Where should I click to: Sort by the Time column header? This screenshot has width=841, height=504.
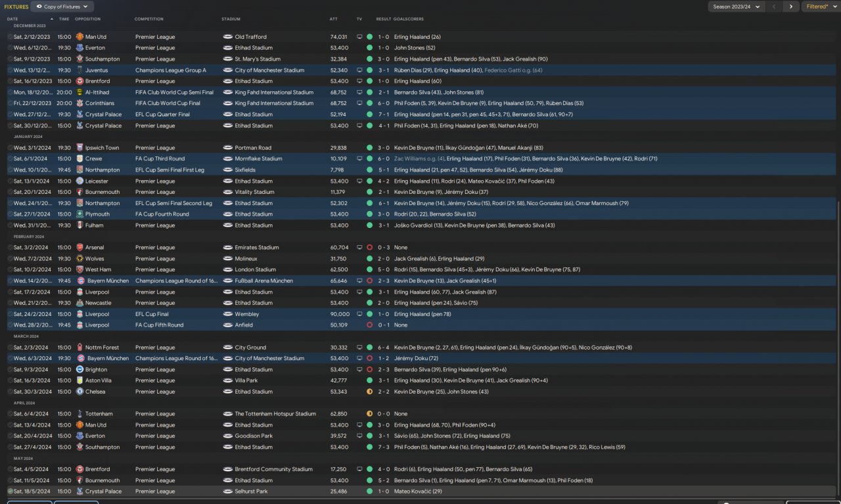[64, 19]
